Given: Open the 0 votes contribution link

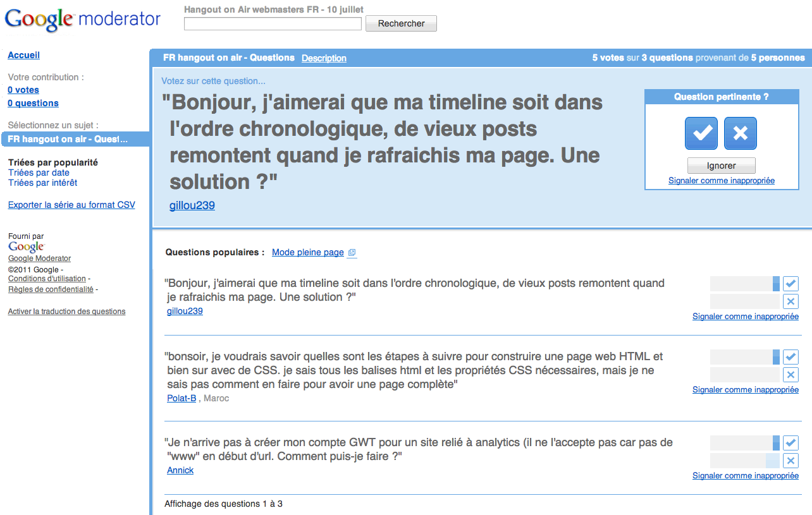Looking at the screenshot, I should [23, 90].
